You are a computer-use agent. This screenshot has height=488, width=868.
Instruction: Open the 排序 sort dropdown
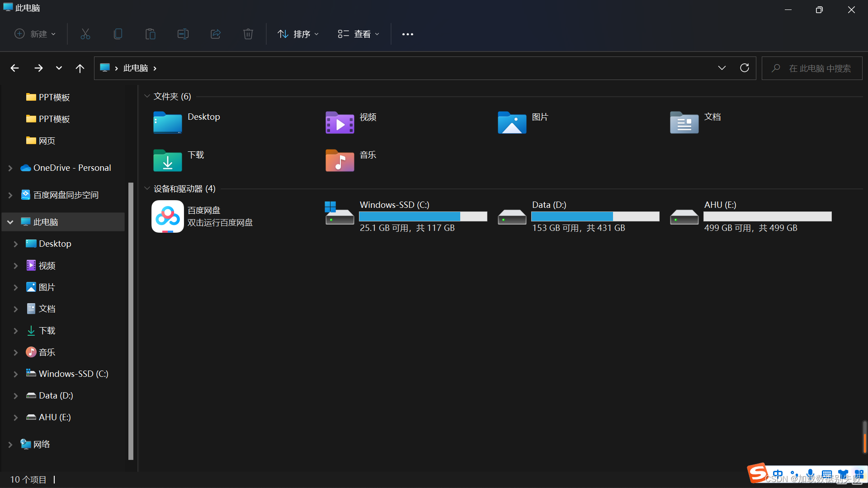click(x=298, y=34)
